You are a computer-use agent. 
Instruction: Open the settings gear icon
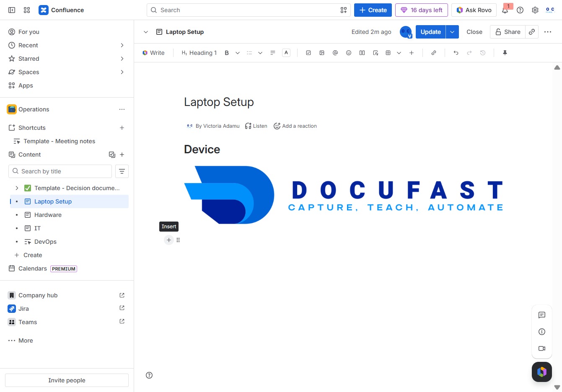pos(535,10)
